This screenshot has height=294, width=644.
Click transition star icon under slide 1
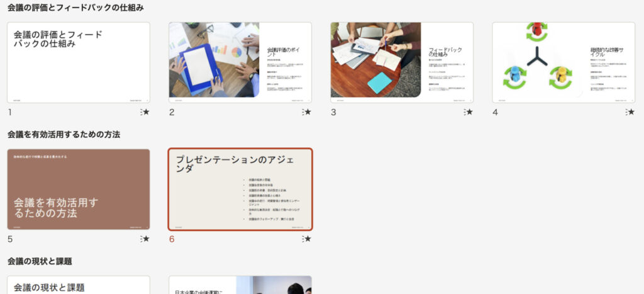pos(145,112)
